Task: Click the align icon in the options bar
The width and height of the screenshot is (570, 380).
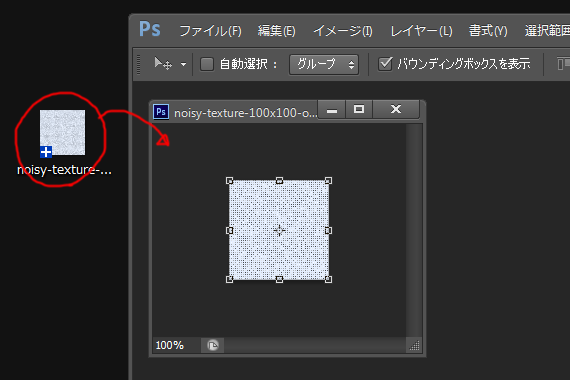Action: point(563,64)
